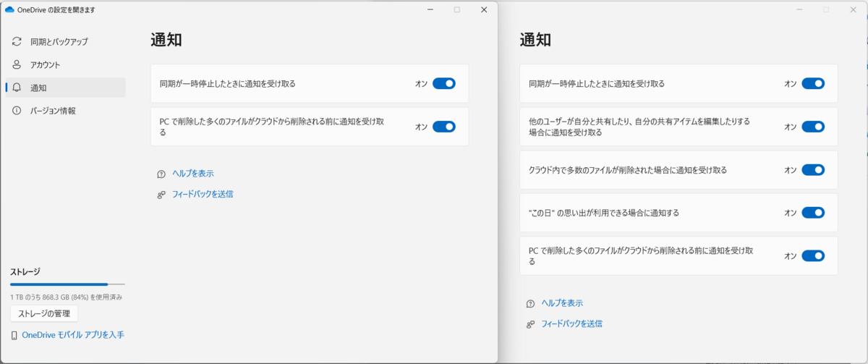Click feedback icon beside フィードバックを送信 in right window
868x364 pixels.
[530, 324]
